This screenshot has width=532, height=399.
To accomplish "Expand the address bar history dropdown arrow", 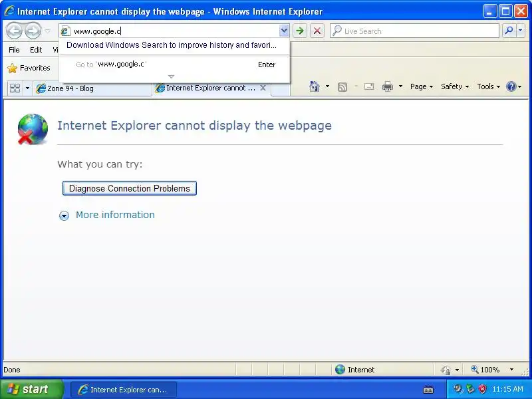I will click(x=284, y=31).
